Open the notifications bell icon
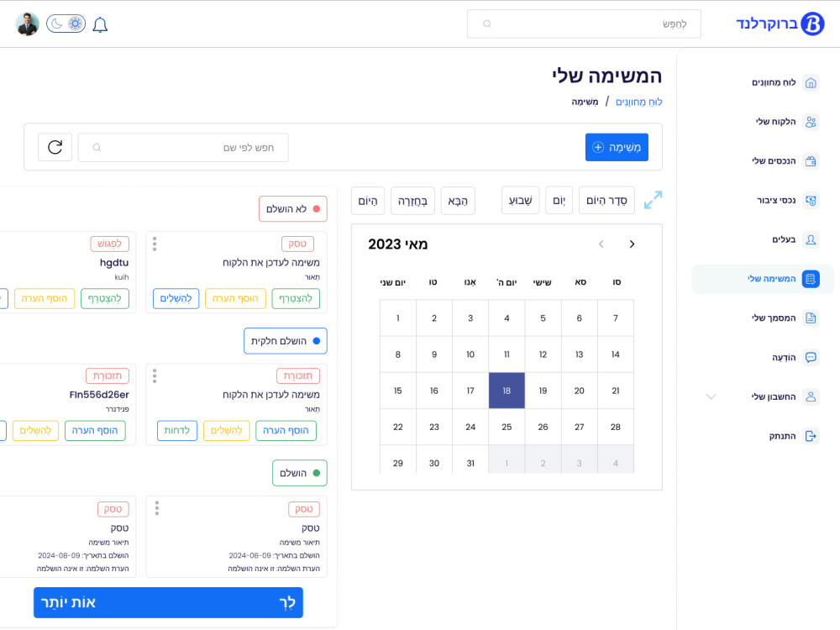Image resolution: width=840 pixels, height=630 pixels. [x=100, y=24]
